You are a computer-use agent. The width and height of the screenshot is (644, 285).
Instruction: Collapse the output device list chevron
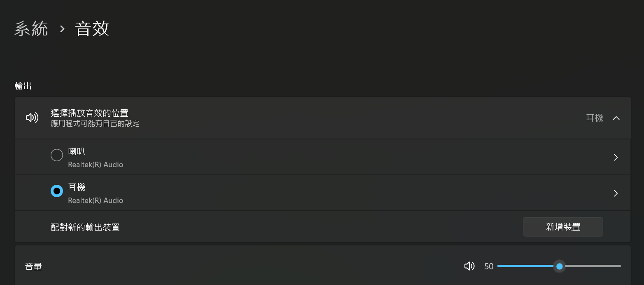616,118
